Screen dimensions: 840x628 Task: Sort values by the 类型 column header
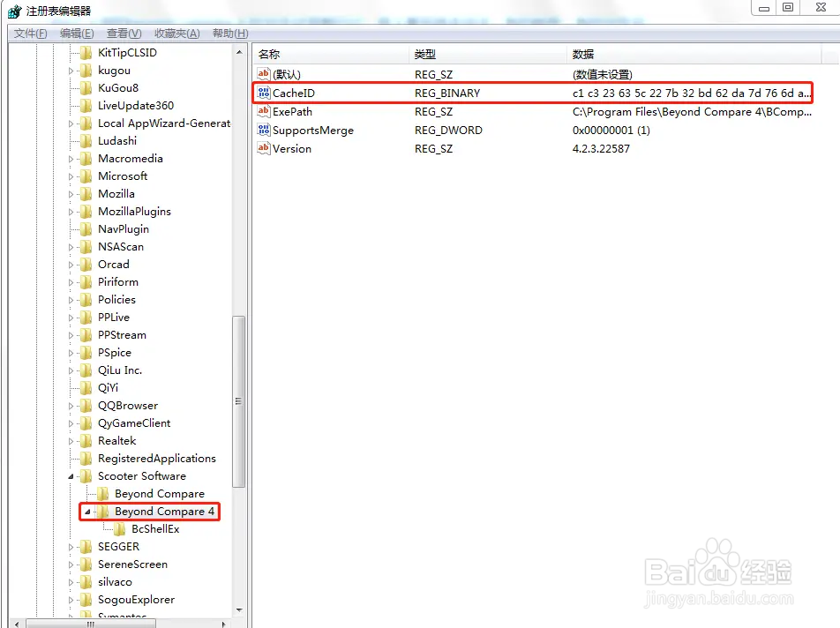[488, 54]
